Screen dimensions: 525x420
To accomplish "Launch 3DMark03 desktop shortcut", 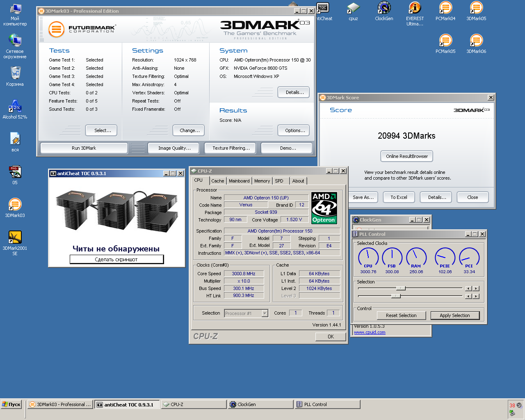I will click(x=15, y=208).
